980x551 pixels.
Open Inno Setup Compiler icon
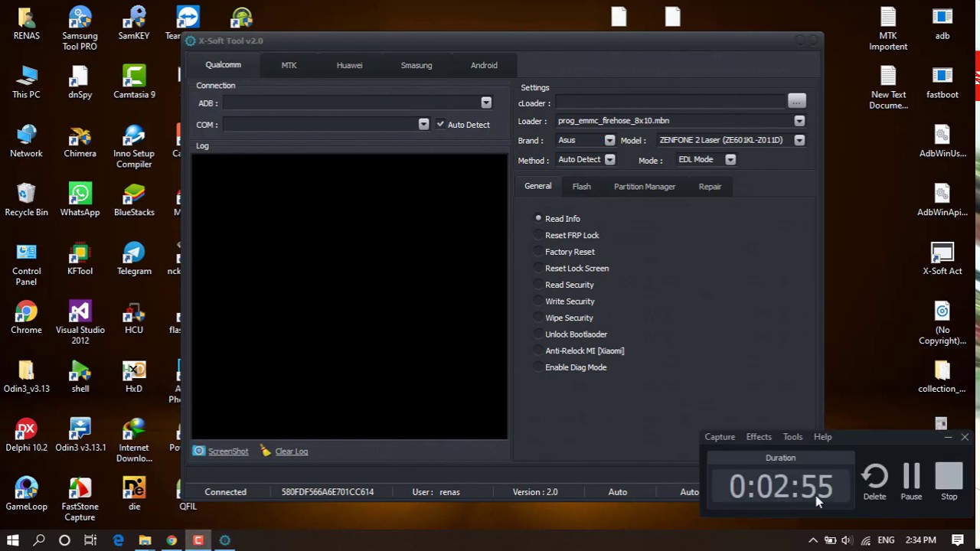pyautogui.click(x=134, y=146)
